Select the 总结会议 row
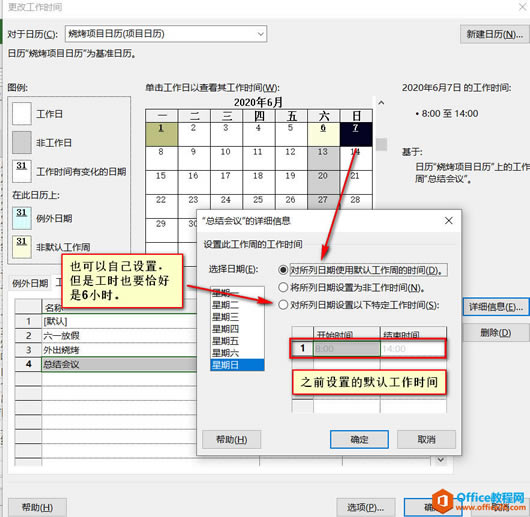Image resolution: width=530 pixels, height=517 pixels. click(x=119, y=364)
